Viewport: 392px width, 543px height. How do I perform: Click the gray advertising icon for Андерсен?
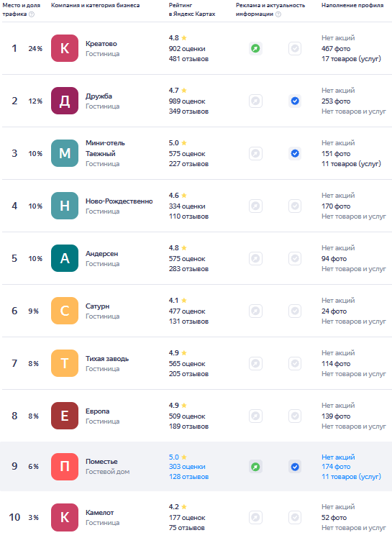255,258
